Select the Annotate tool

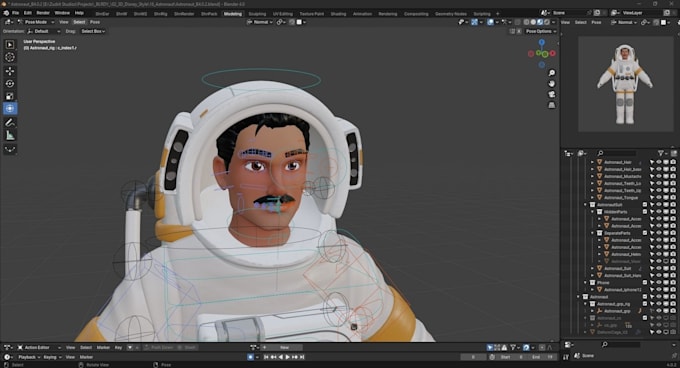click(x=10, y=123)
